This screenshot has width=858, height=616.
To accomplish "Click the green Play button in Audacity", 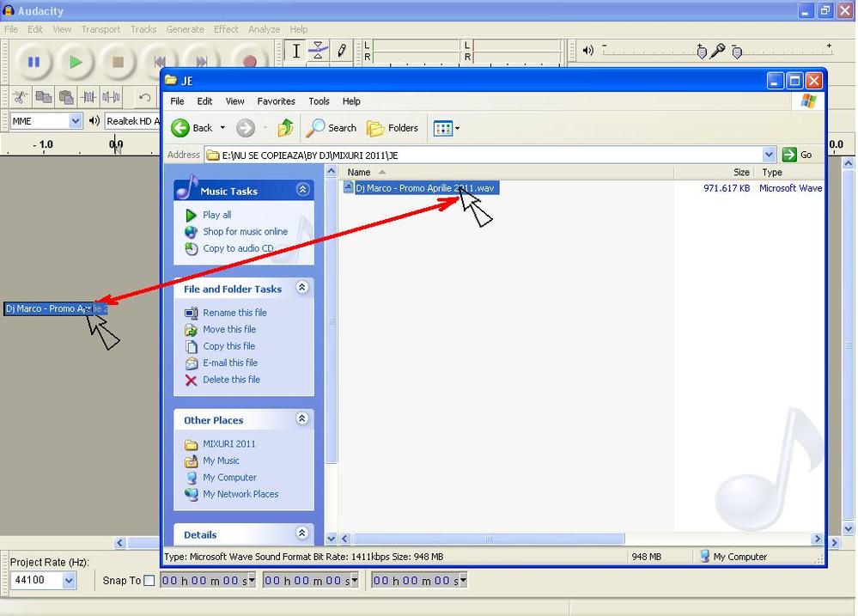I will tap(76, 62).
